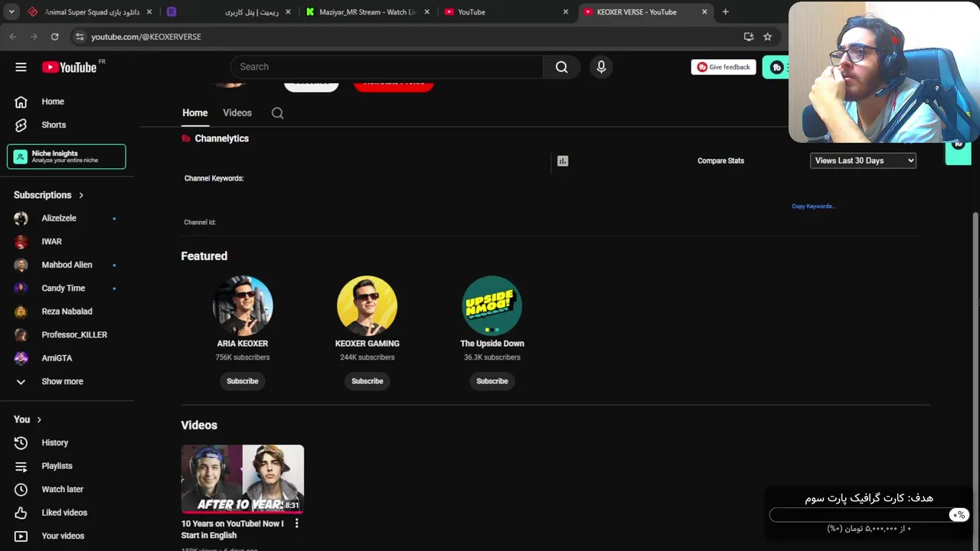The width and height of the screenshot is (980, 551).
Task: Open the 10 Years on YouTube video thumbnail
Action: pos(243,479)
